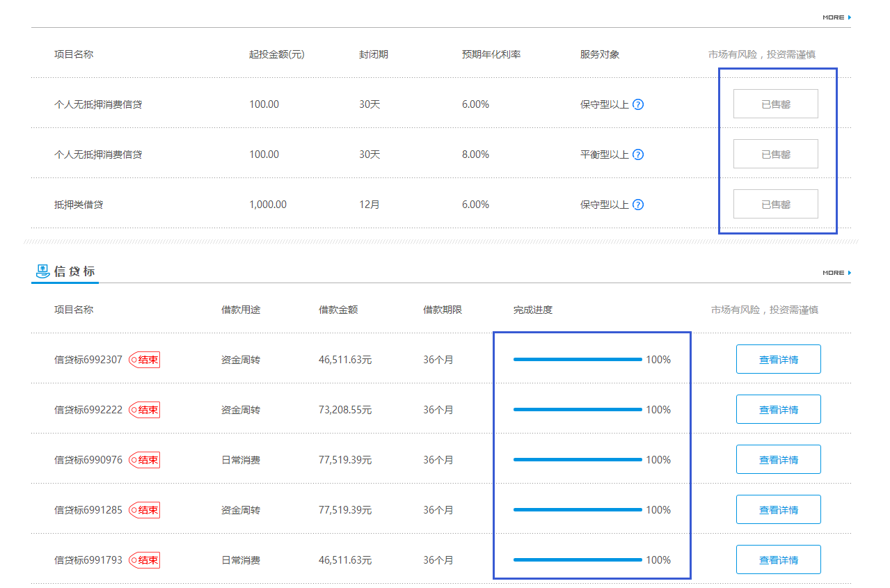Click help icon beside 平衡型以上
The width and height of the screenshot is (890, 588).
638,154
